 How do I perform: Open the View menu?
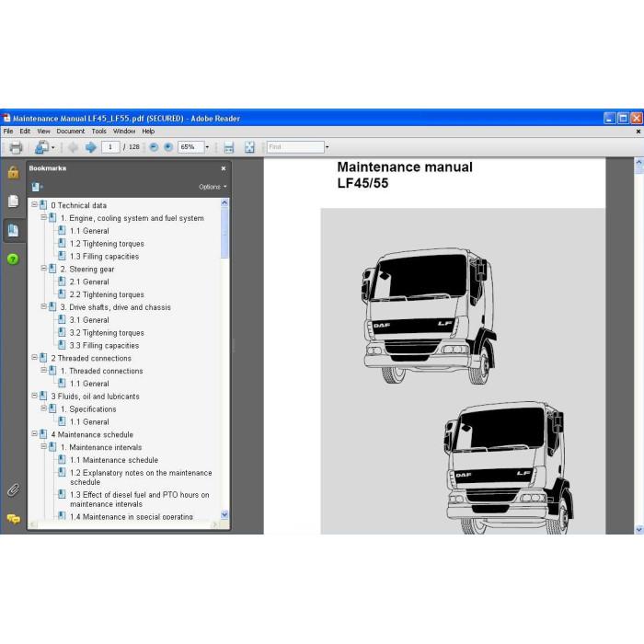click(x=43, y=132)
